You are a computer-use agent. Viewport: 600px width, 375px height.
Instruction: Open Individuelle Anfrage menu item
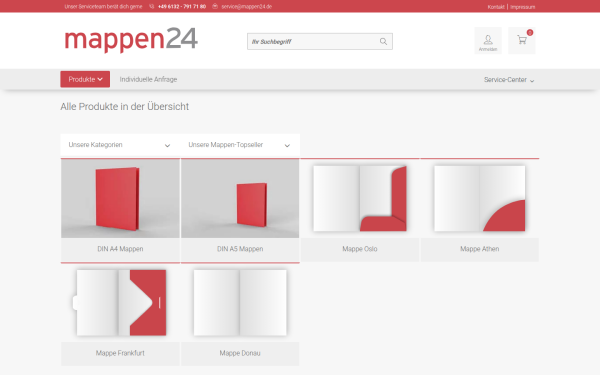click(x=148, y=79)
